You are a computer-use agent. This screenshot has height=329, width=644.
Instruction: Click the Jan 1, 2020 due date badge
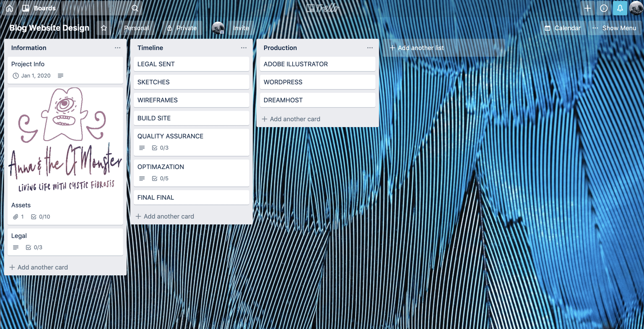pyautogui.click(x=32, y=76)
